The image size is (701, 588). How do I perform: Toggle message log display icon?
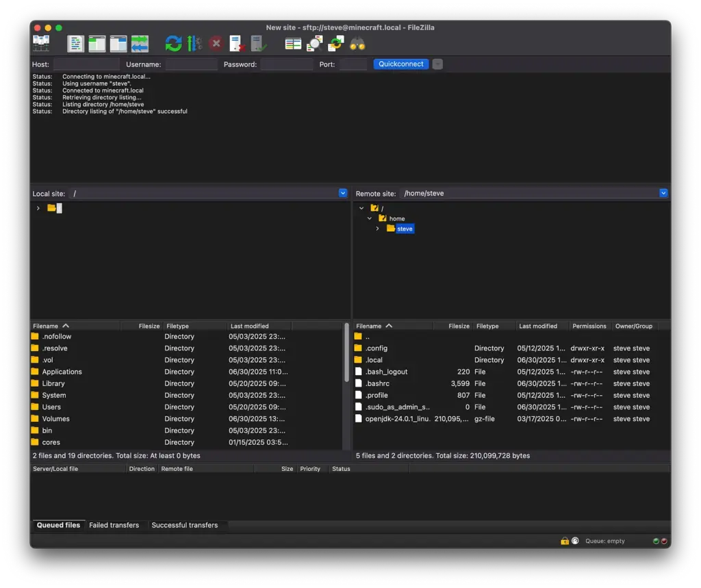(75, 44)
